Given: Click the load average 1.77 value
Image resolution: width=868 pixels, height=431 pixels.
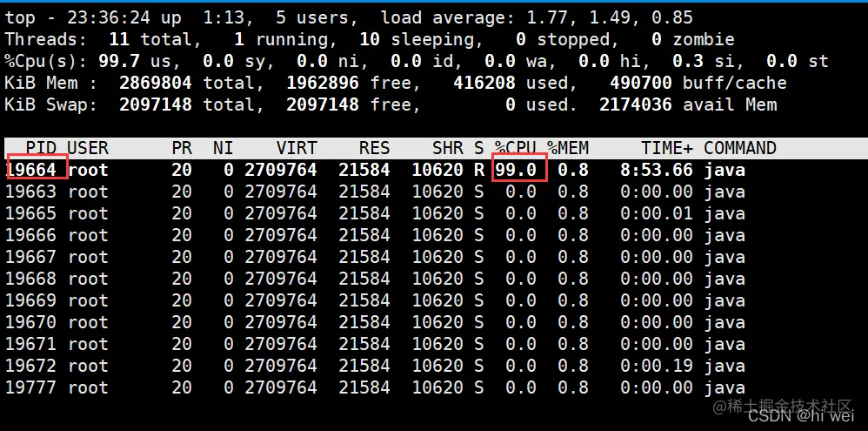Looking at the screenshot, I should [x=547, y=17].
